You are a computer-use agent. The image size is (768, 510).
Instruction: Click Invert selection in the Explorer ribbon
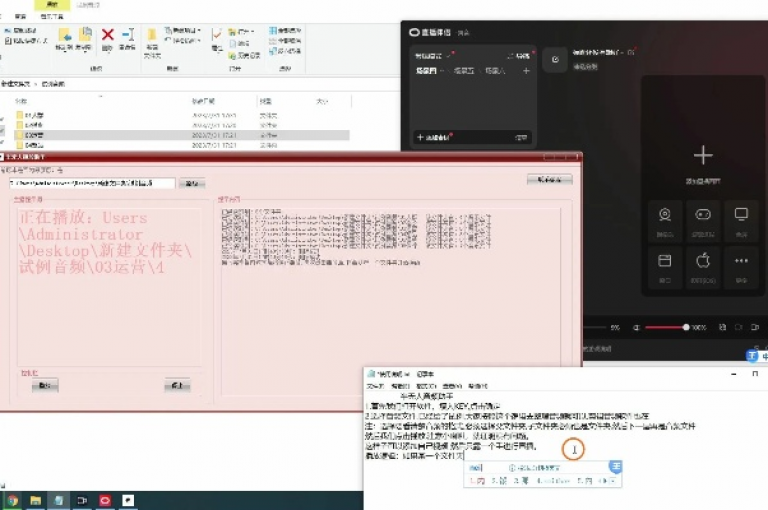[285, 51]
